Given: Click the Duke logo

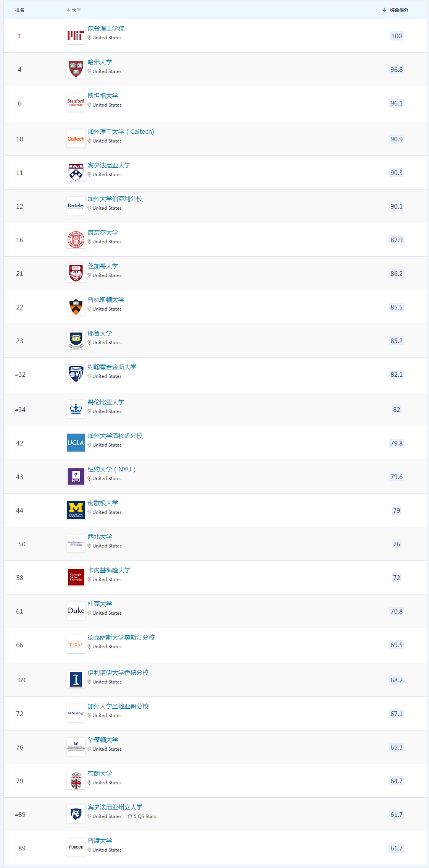Looking at the screenshot, I should coord(76,611).
